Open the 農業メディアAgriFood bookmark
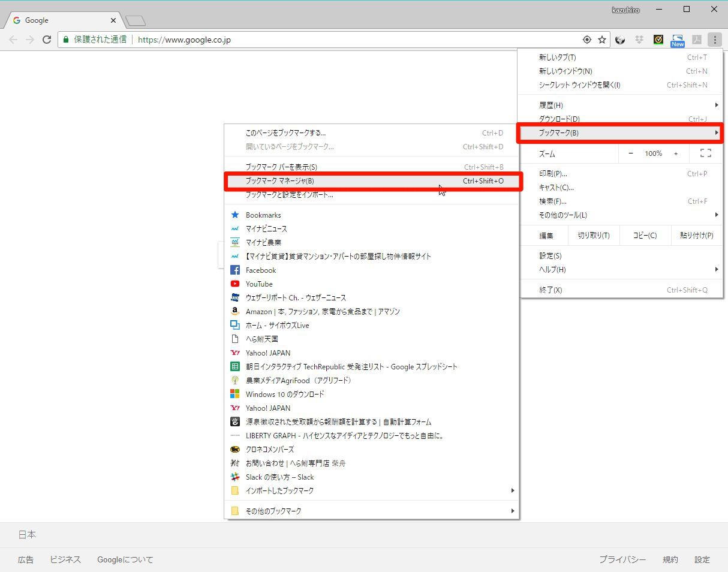Screen dimensions: 728x572 tap(372, 380)
